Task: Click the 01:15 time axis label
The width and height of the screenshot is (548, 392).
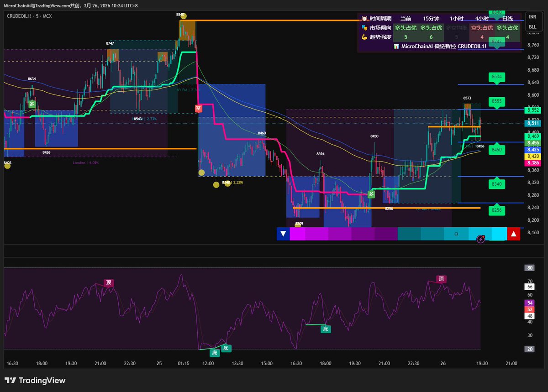Action: [x=184, y=364]
